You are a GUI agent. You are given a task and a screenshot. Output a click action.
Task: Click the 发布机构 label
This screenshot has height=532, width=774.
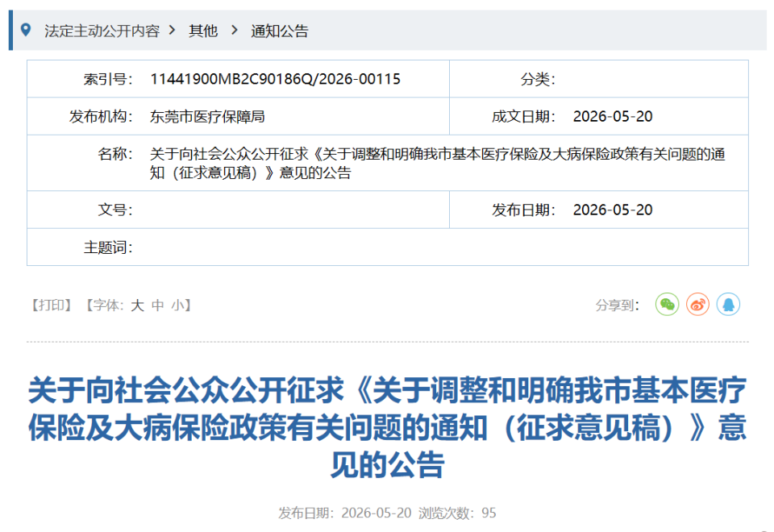point(101,116)
